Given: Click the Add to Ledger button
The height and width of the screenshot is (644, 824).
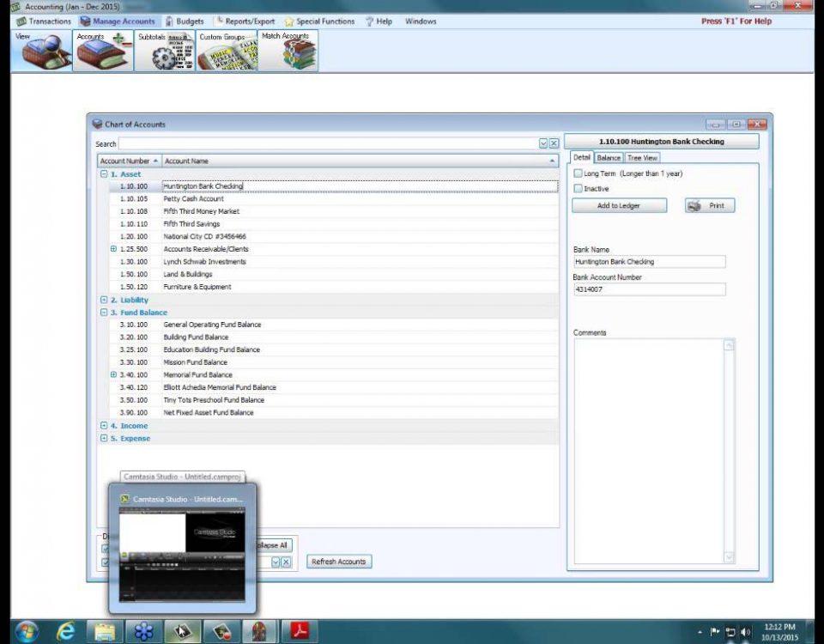Looking at the screenshot, I should (619, 206).
